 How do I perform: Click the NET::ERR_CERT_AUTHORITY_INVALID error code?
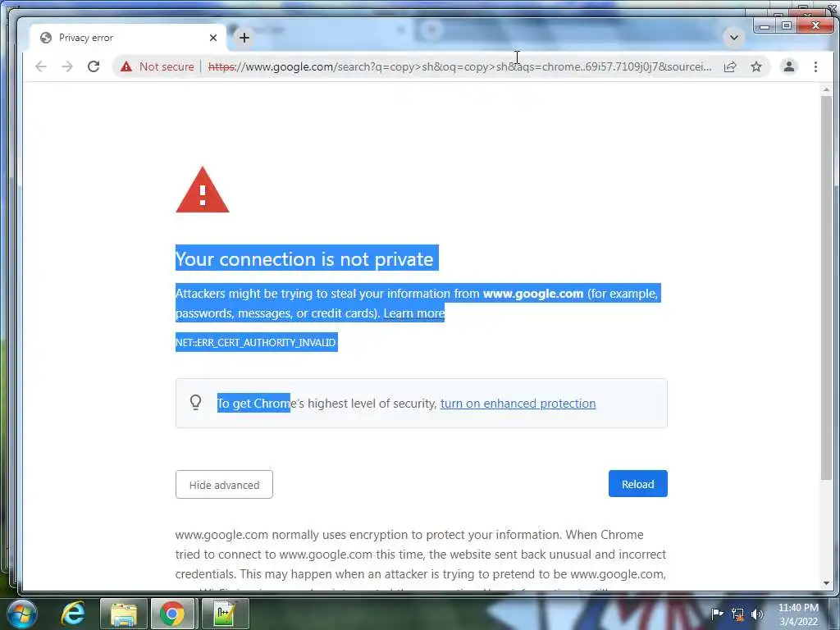pos(256,342)
